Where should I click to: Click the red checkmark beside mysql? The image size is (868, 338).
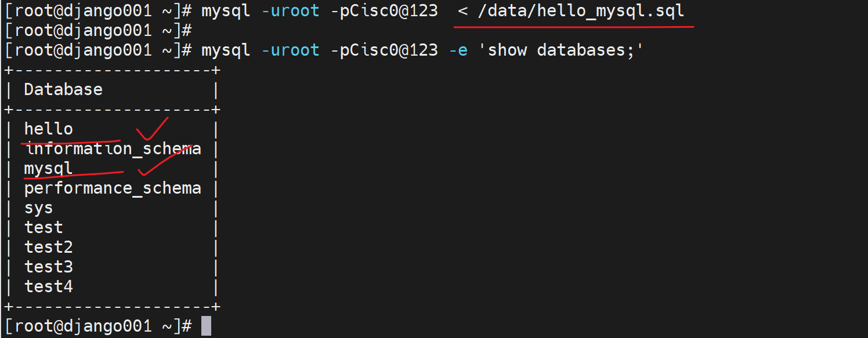[x=162, y=162]
